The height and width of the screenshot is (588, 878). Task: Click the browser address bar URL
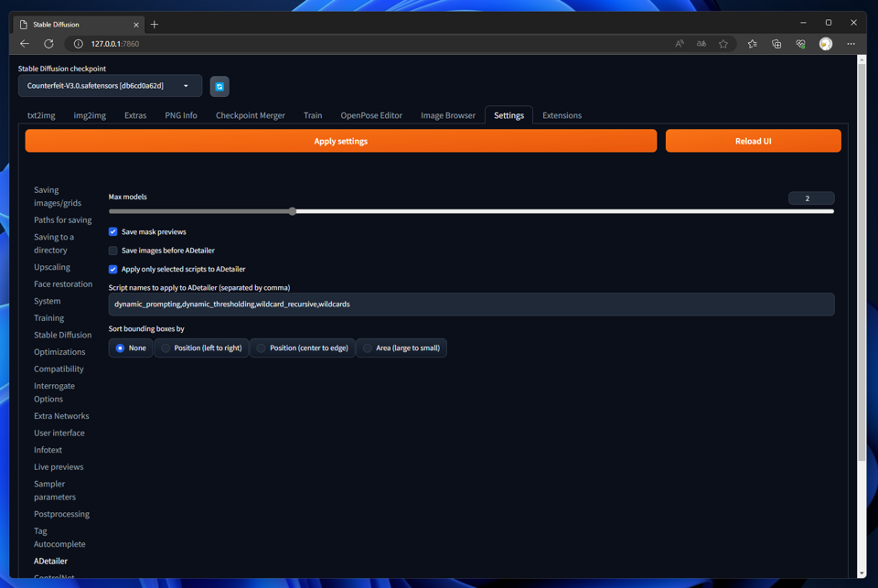115,44
